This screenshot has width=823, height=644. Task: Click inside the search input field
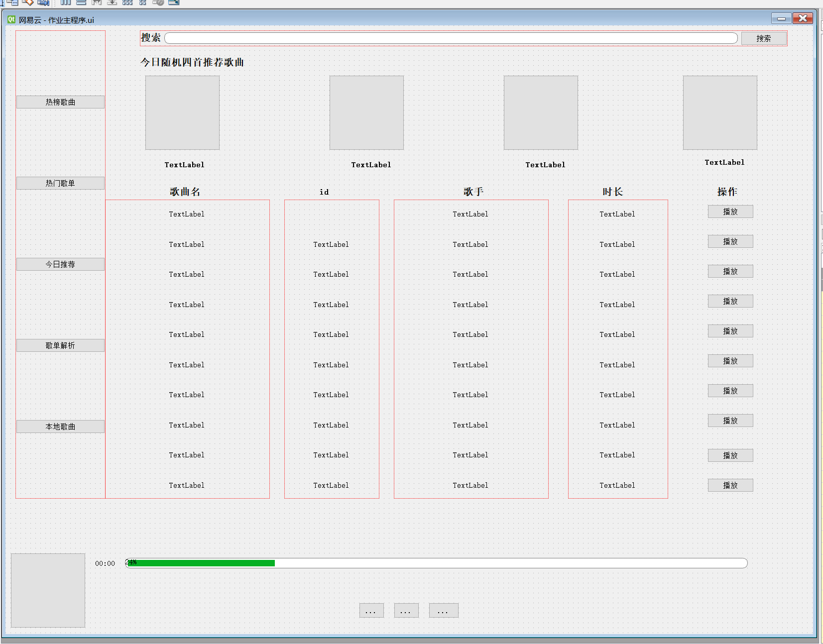(x=448, y=37)
